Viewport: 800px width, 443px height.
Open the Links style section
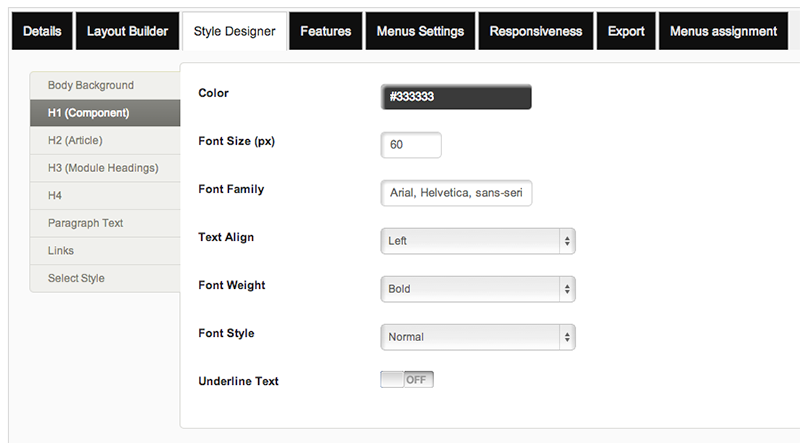(105, 251)
